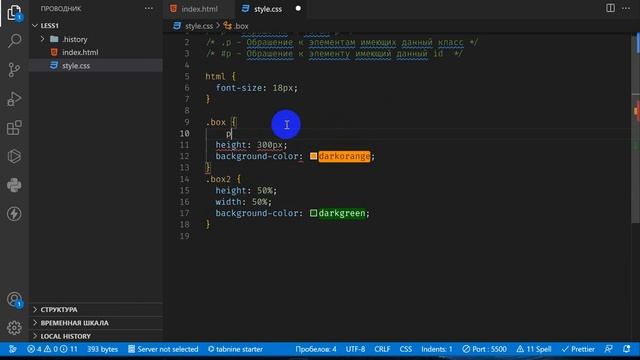Switch to the index.html tab
The width and height of the screenshot is (640, 360).
click(199, 9)
